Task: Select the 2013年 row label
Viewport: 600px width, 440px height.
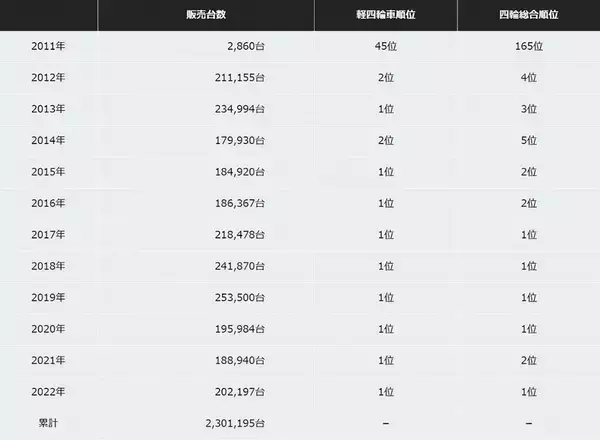Action: coord(48,109)
